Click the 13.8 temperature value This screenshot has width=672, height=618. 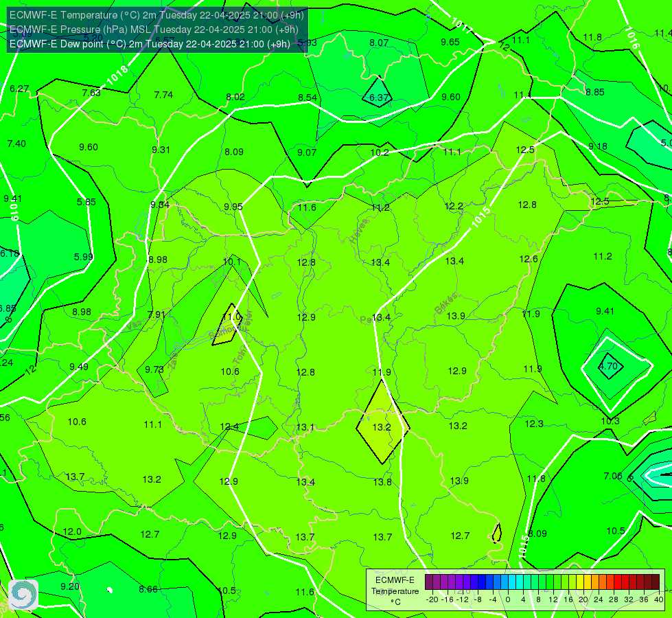coord(382,482)
